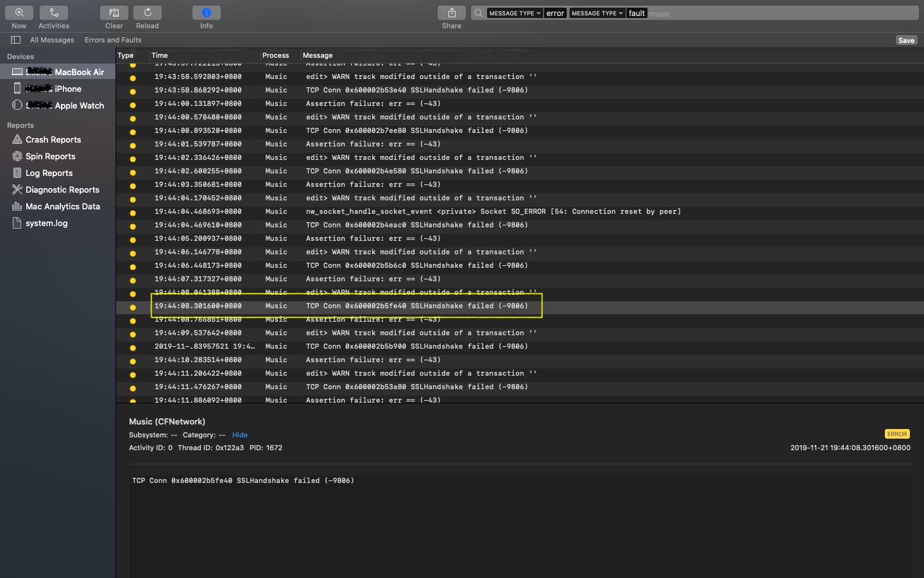Save the current search with the Save button

[906, 40]
